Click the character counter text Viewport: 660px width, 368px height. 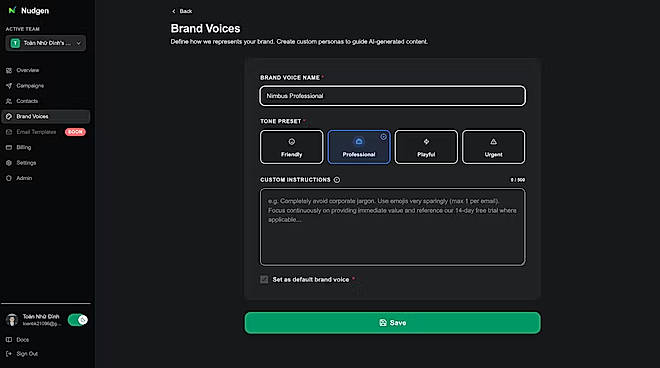click(x=518, y=180)
